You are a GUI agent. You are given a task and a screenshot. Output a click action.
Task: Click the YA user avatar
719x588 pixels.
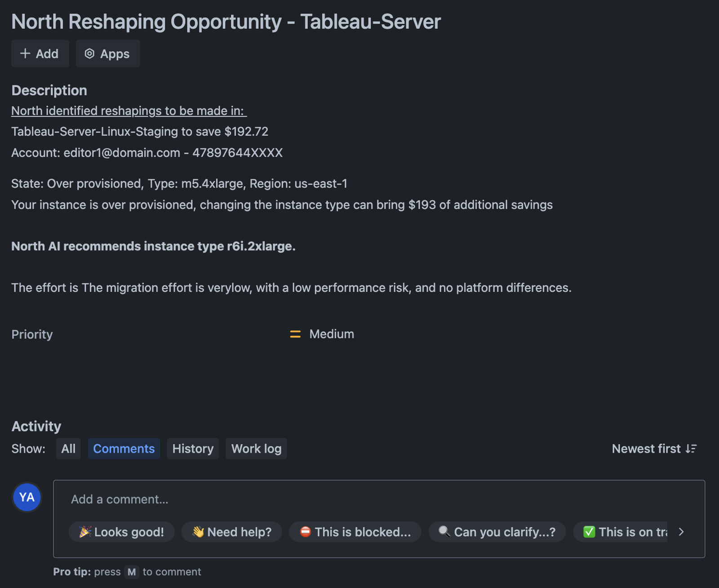coord(27,497)
